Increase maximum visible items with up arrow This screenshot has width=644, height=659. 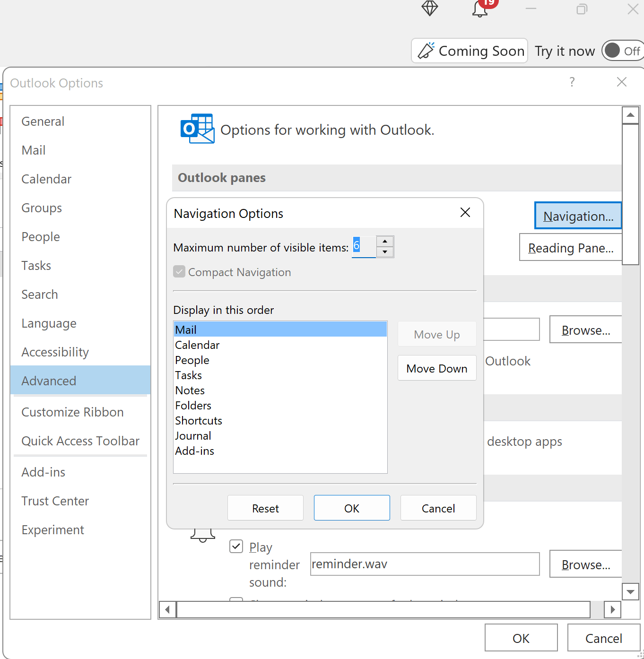[x=385, y=241]
